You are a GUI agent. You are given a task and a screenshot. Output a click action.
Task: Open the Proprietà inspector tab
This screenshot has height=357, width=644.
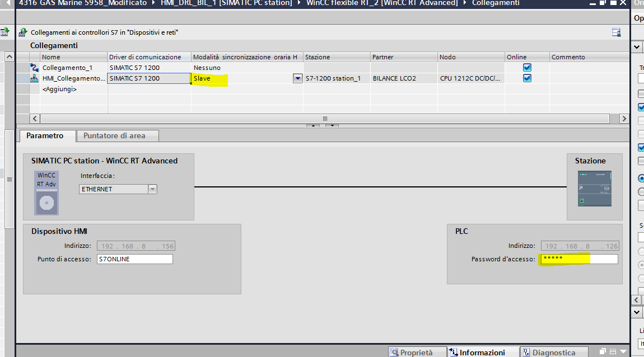[x=417, y=352]
